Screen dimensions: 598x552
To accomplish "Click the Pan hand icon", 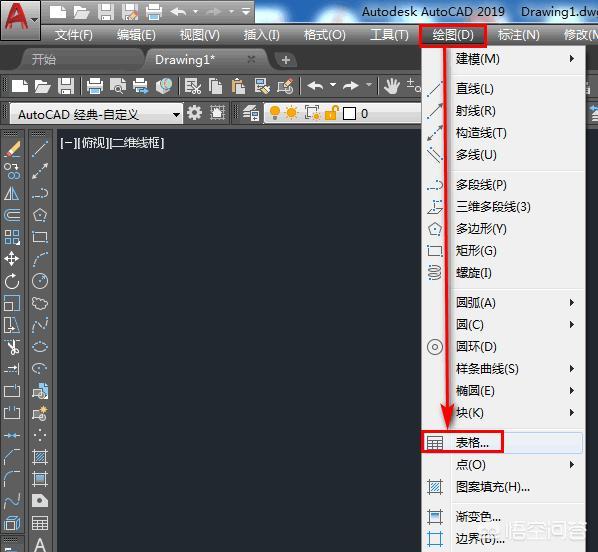I will pyautogui.click(x=391, y=86).
